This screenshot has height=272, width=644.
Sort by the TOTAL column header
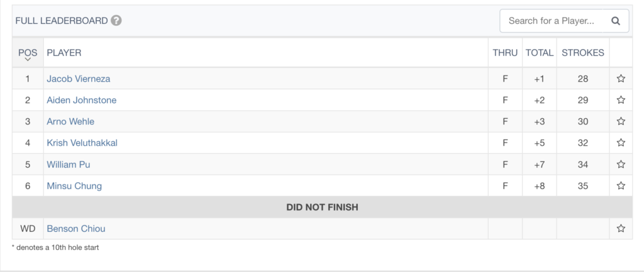tap(539, 53)
